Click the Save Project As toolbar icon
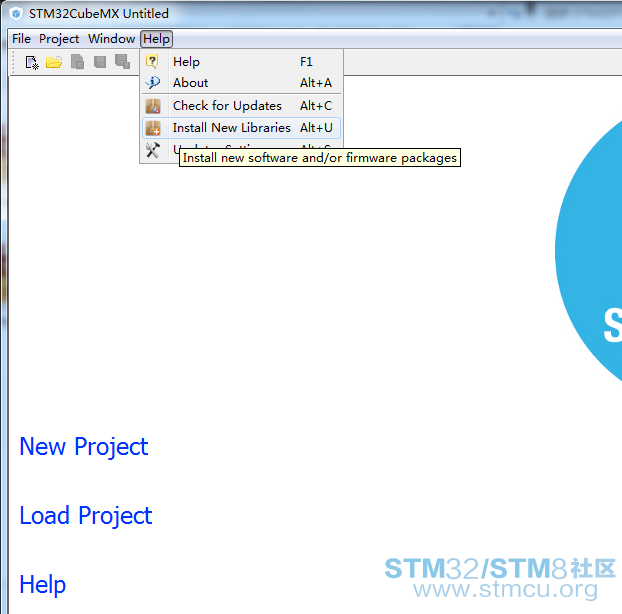Image resolution: width=622 pixels, height=614 pixels. [122, 62]
